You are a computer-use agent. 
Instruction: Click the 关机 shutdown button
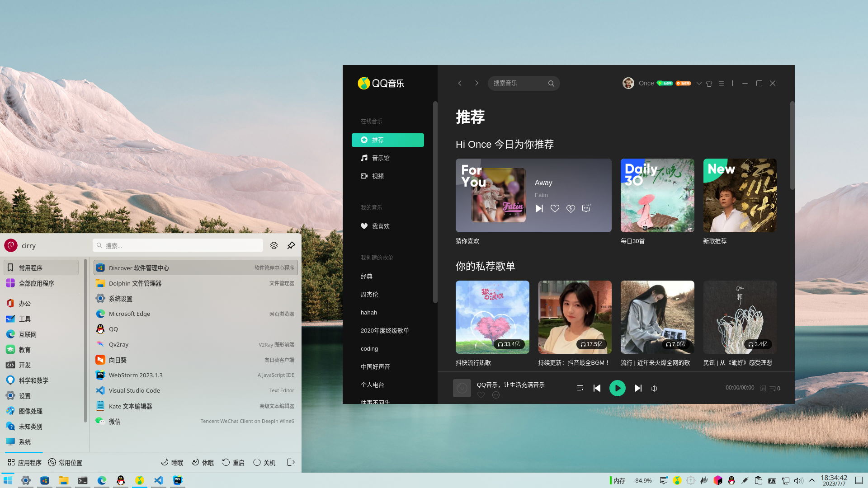click(264, 462)
